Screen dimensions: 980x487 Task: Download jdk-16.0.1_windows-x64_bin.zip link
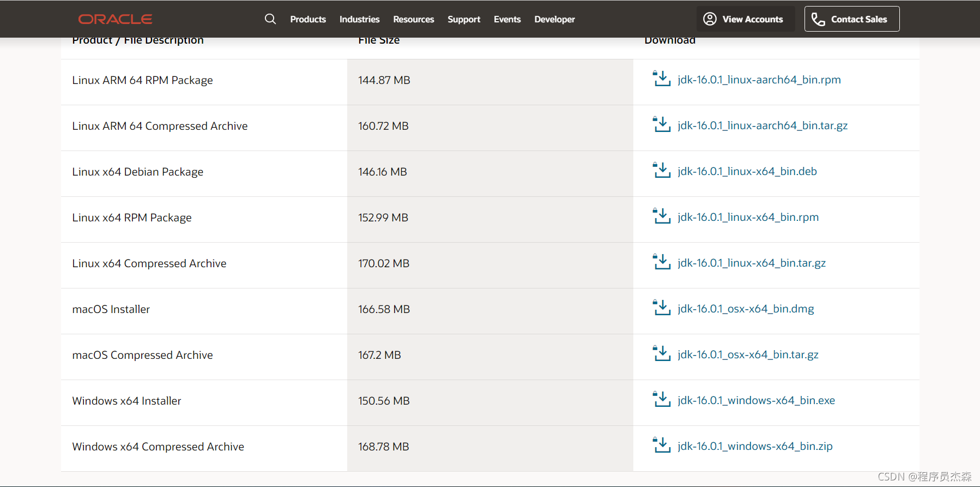tap(755, 446)
